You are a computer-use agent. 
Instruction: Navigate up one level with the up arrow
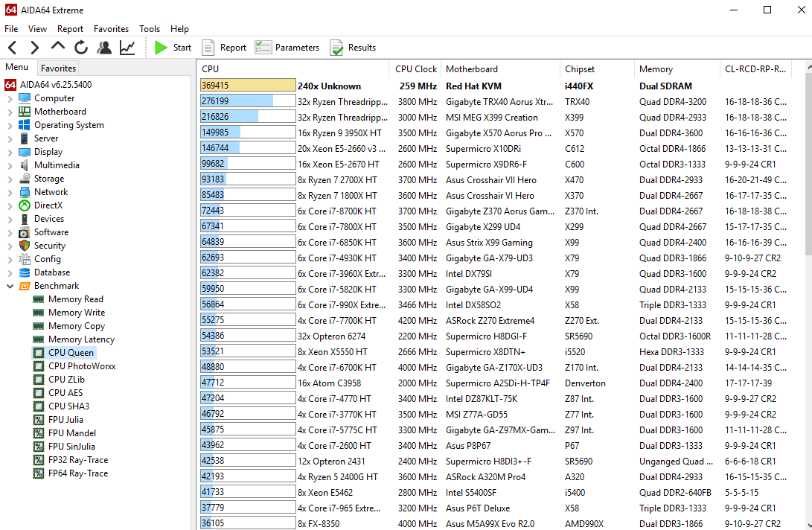pos(58,47)
